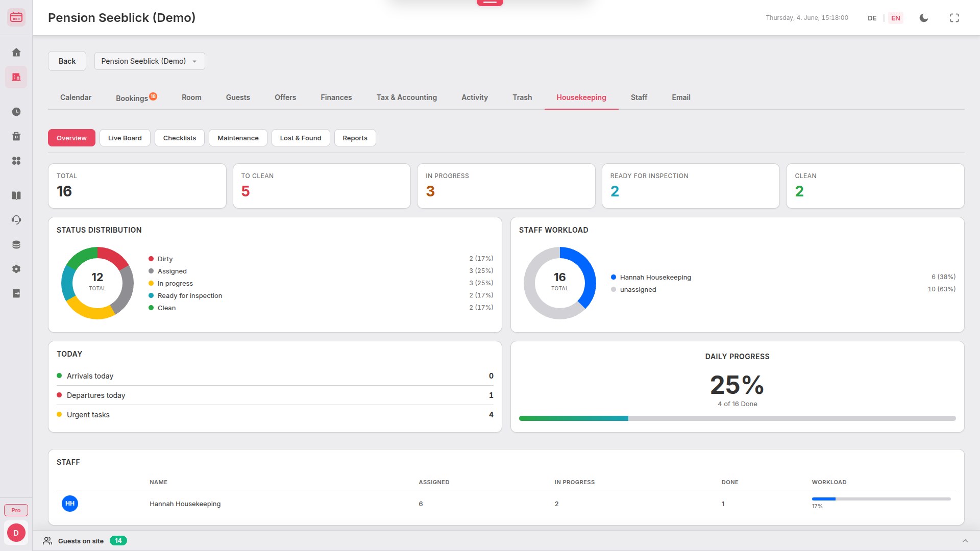Screen dimensions: 980x551
Task: Open the trash bin sidebar icon
Action: 16,136
